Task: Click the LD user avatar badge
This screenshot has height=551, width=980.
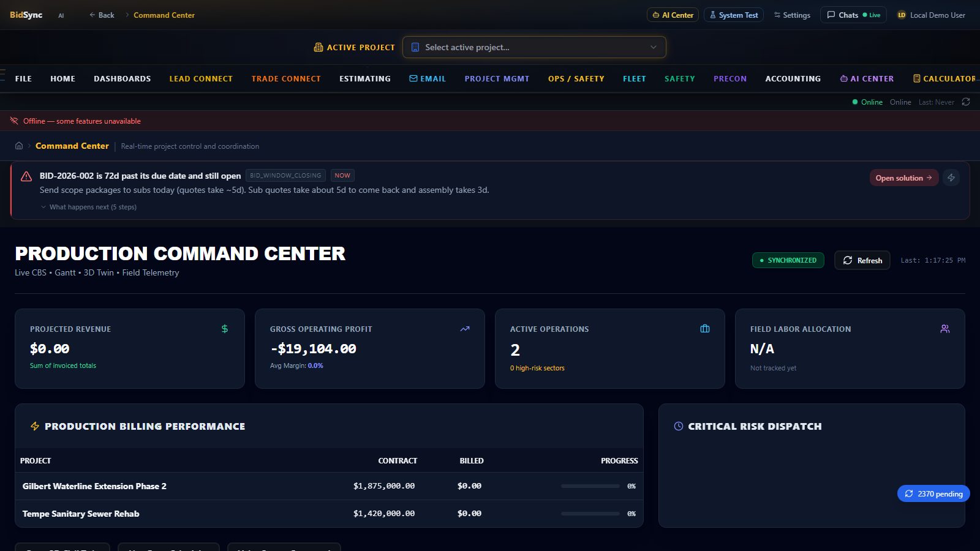Action: [x=902, y=15]
